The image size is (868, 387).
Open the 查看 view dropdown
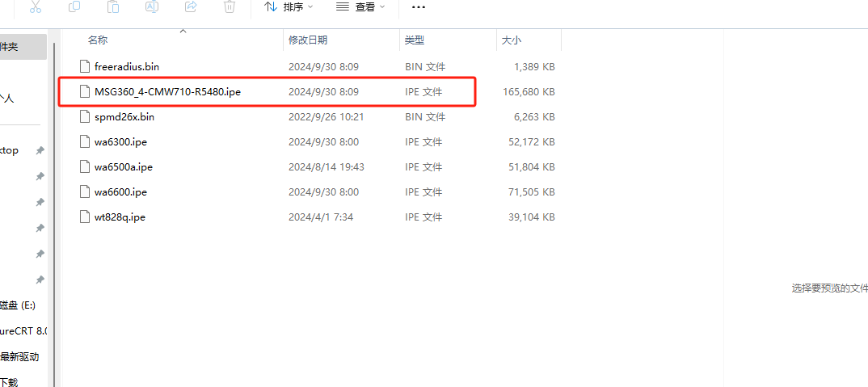click(x=360, y=7)
